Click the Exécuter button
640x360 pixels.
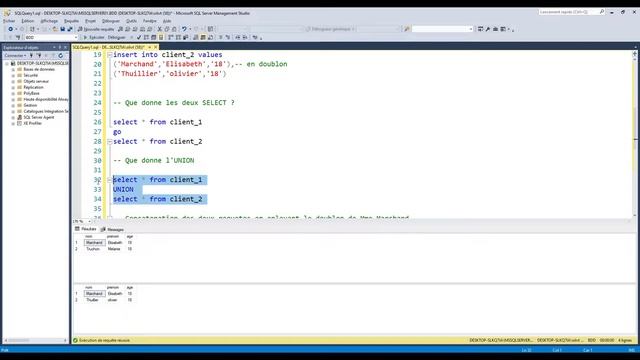(x=94, y=37)
